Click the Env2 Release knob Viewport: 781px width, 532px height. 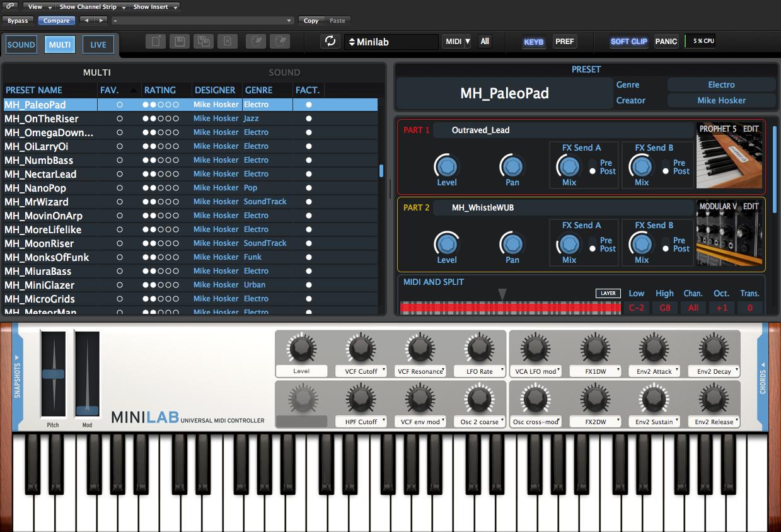coord(713,398)
